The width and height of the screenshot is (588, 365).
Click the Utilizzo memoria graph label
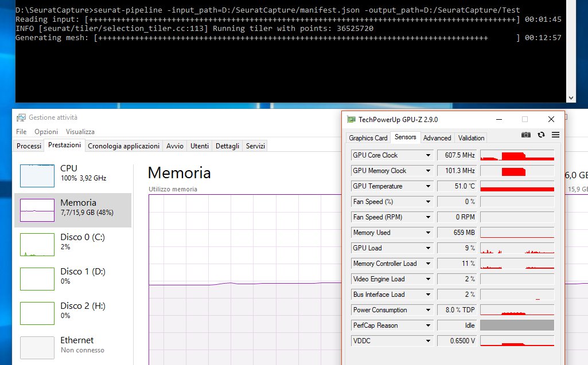pos(173,189)
